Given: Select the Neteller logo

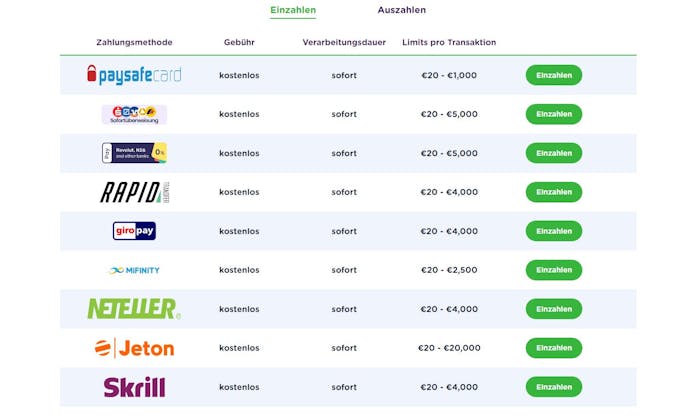Looking at the screenshot, I should (134, 309).
